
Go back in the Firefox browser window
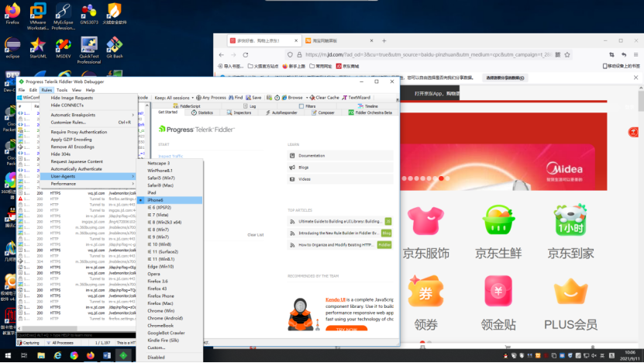[x=222, y=54]
